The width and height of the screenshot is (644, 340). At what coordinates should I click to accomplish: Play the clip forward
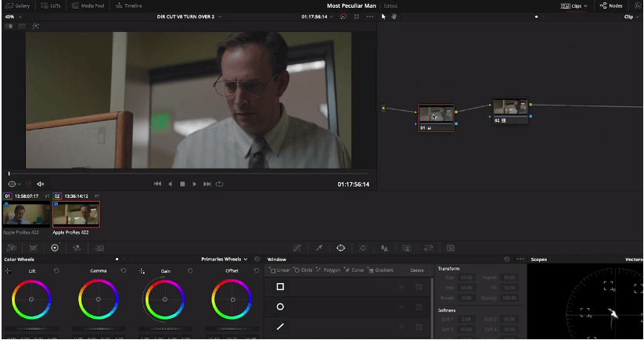coord(195,184)
